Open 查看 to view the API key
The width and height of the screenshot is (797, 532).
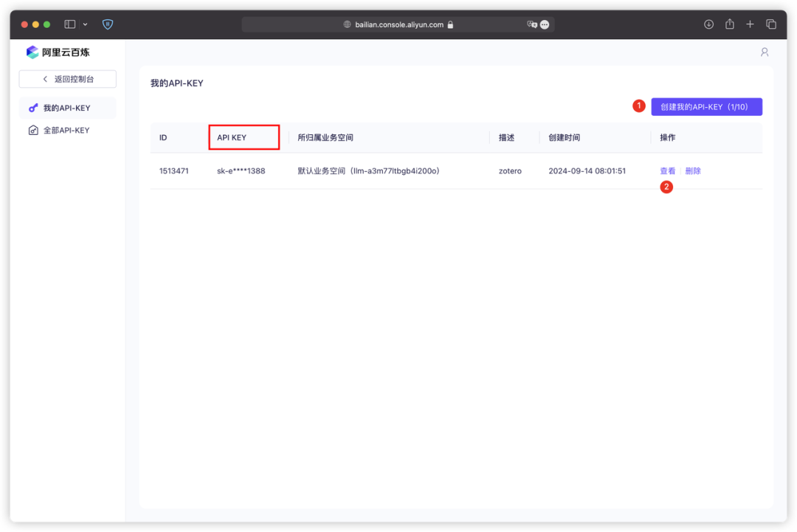coord(666,170)
